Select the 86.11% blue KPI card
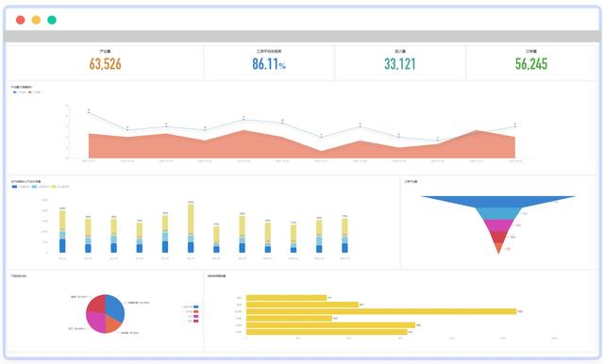604x364 pixels. pyautogui.click(x=269, y=63)
